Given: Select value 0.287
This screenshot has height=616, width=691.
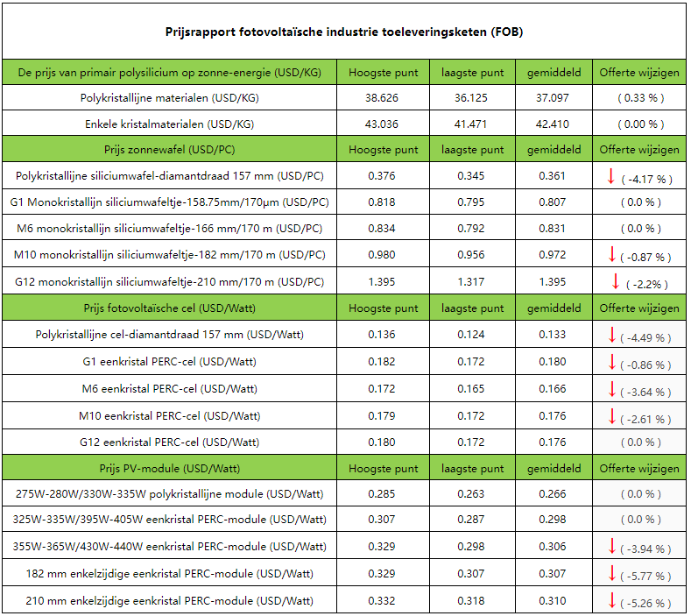Looking at the screenshot, I should point(471,520).
